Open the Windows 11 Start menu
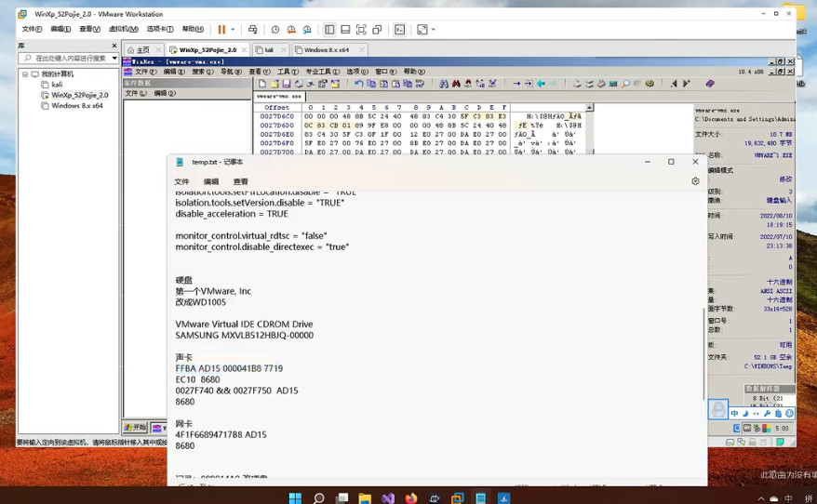Image resolution: width=817 pixels, height=504 pixels. (x=295, y=497)
